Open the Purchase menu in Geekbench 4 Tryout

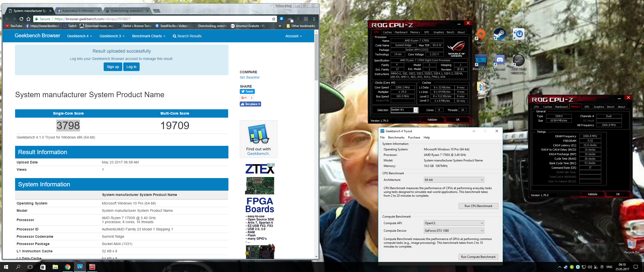coord(414,138)
